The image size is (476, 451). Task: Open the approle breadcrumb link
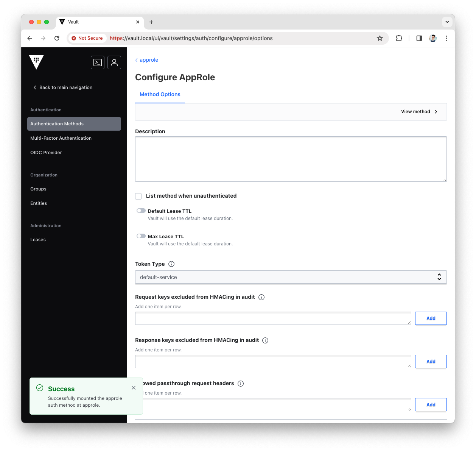[149, 60]
